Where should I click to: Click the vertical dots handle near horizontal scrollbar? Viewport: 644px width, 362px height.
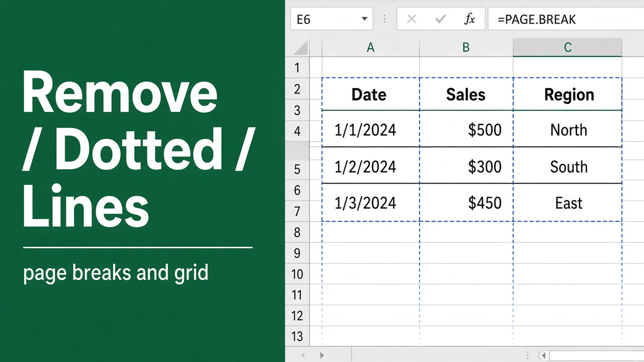pos(527,355)
